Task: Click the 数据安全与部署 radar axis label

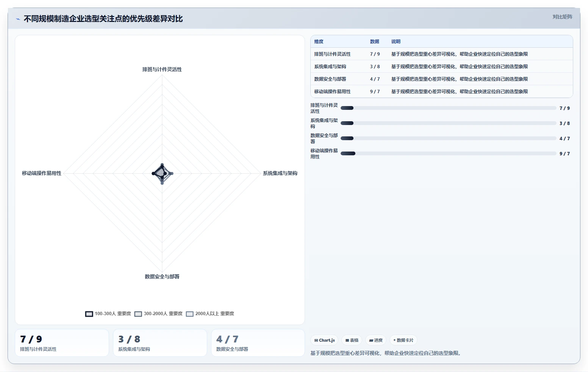Action: click(x=162, y=277)
